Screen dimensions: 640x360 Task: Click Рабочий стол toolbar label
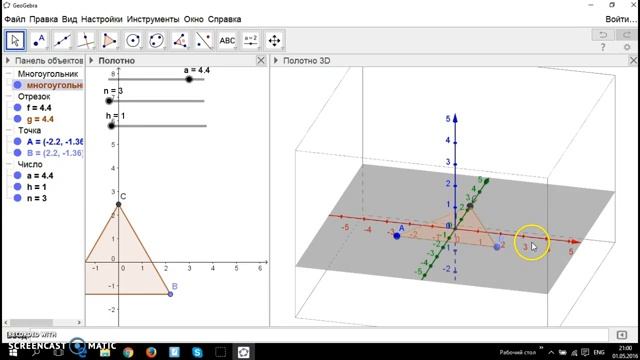(517, 352)
